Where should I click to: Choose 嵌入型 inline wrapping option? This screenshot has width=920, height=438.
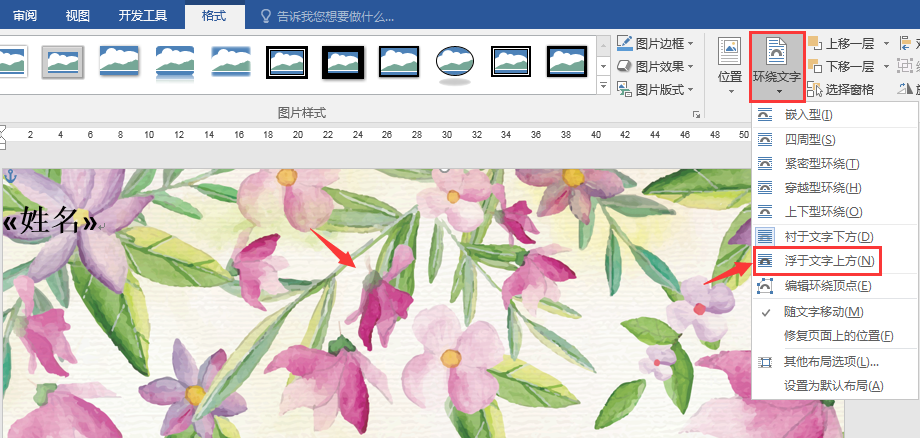click(835, 115)
